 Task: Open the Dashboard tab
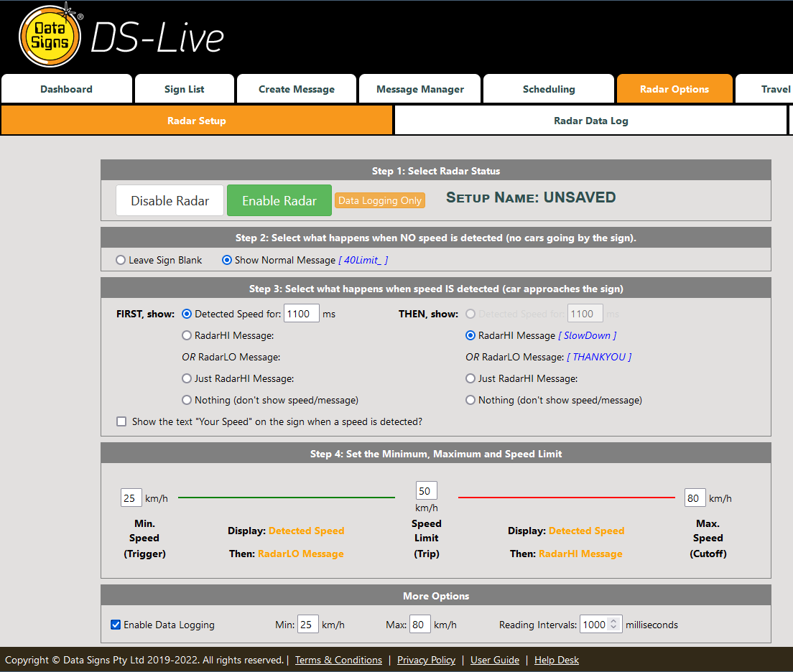[x=66, y=88]
